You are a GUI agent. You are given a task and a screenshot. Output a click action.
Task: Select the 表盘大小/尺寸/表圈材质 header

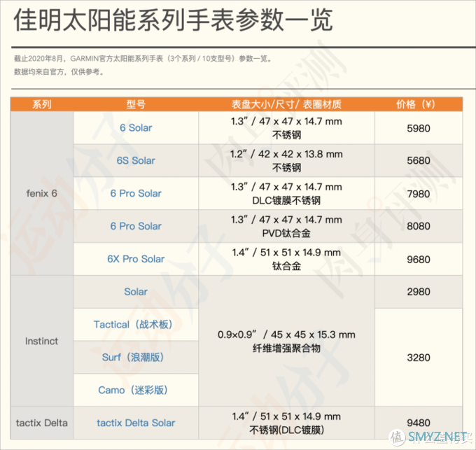pyautogui.click(x=286, y=104)
